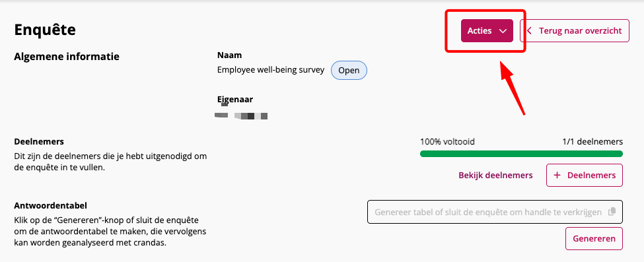This screenshot has height=262, width=644.
Task: Click the green completion progress bar
Action: pyautogui.click(x=521, y=154)
